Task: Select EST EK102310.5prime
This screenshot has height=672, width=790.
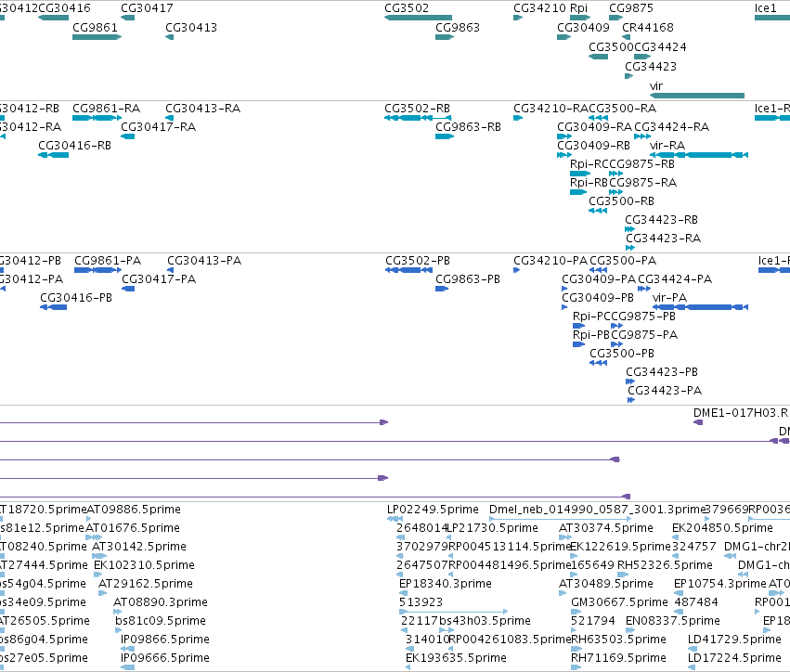Action: pyautogui.click(x=97, y=575)
